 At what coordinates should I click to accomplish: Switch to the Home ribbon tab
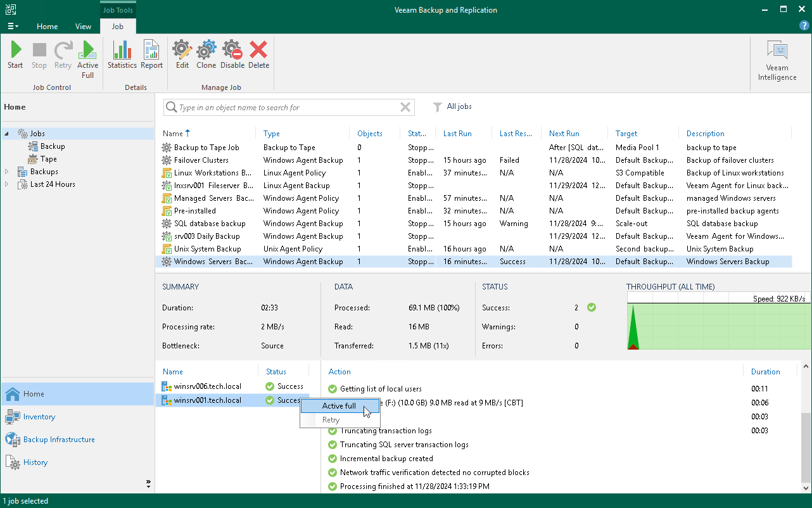pos(48,27)
